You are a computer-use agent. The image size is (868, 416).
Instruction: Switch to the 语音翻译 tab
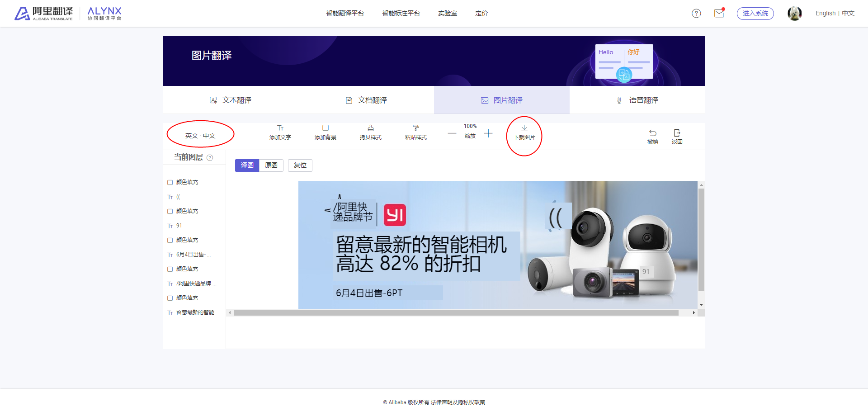click(x=637, y=100)
